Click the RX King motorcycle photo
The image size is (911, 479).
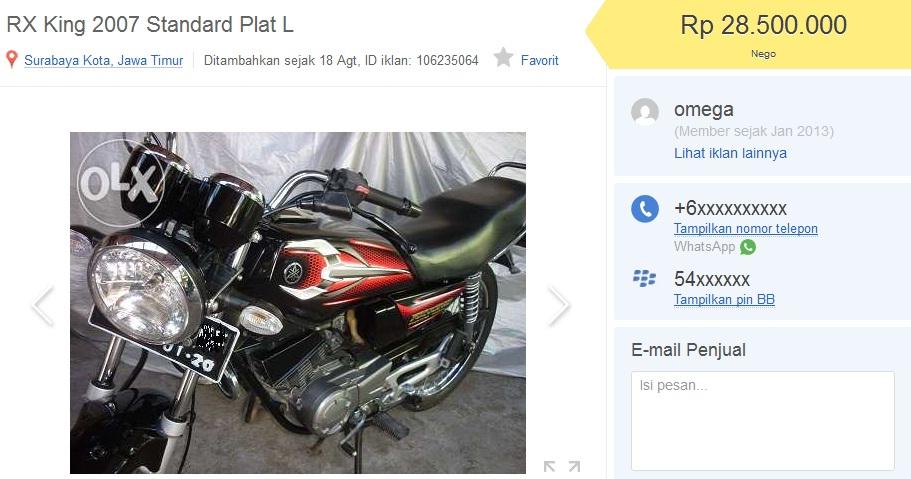pos(297,302)
